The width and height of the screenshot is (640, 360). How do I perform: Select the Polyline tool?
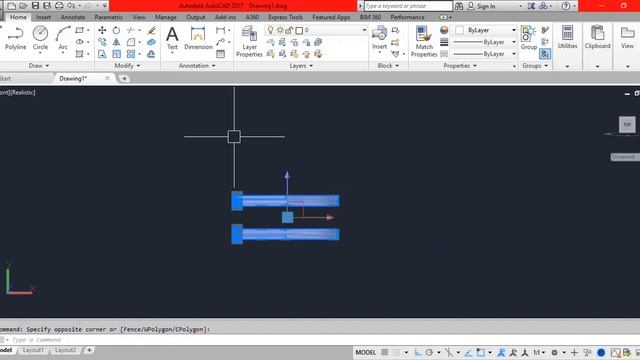(16, 38)
